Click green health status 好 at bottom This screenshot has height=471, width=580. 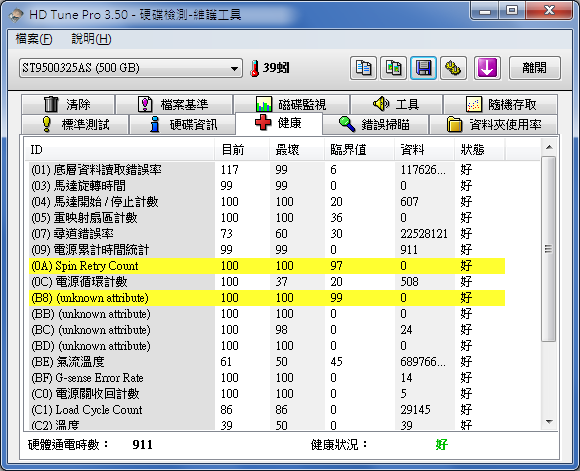[x=442, y=444]
